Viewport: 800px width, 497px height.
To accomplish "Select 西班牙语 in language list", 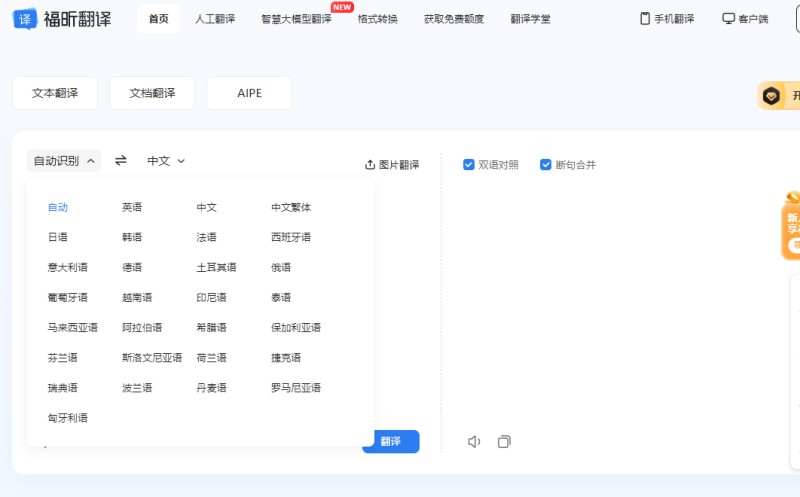I will (291, 237).
